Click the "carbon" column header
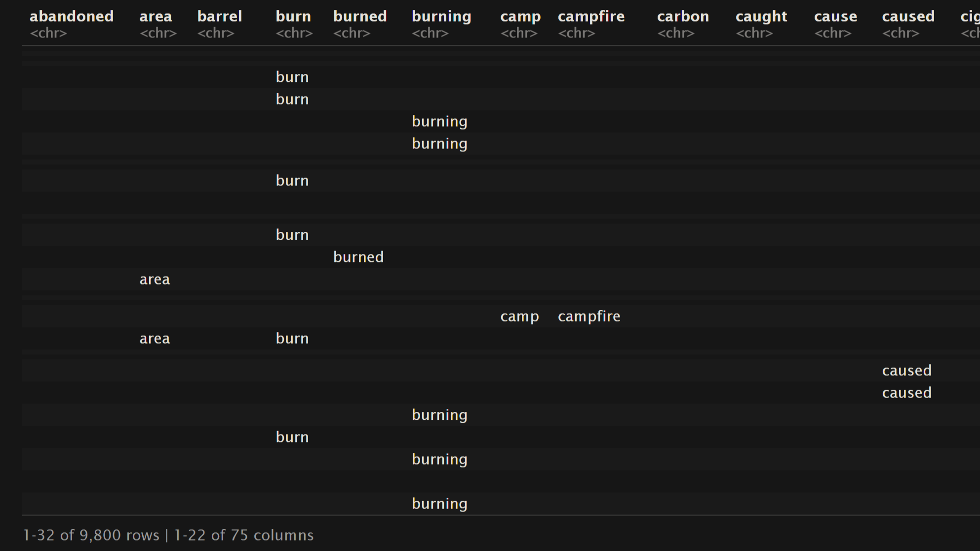This screenshot has width=980, height=551. click(x=683, y=17)
